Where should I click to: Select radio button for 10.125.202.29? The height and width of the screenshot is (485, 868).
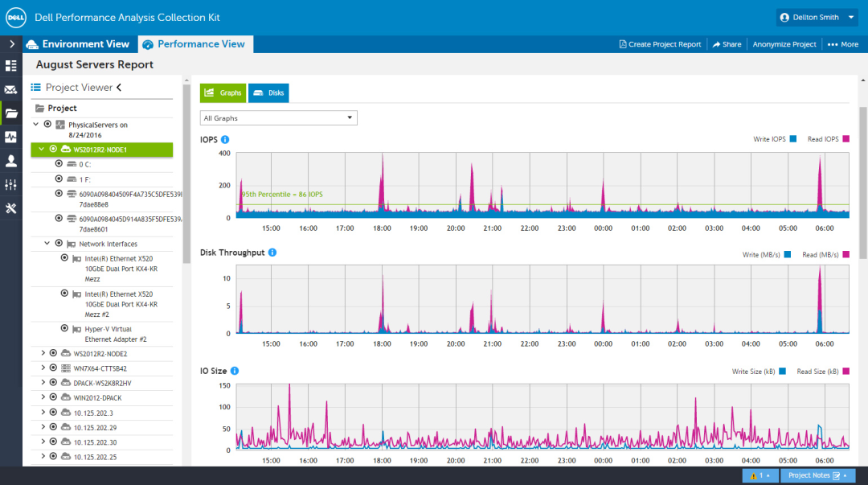(x=53, y=427)
